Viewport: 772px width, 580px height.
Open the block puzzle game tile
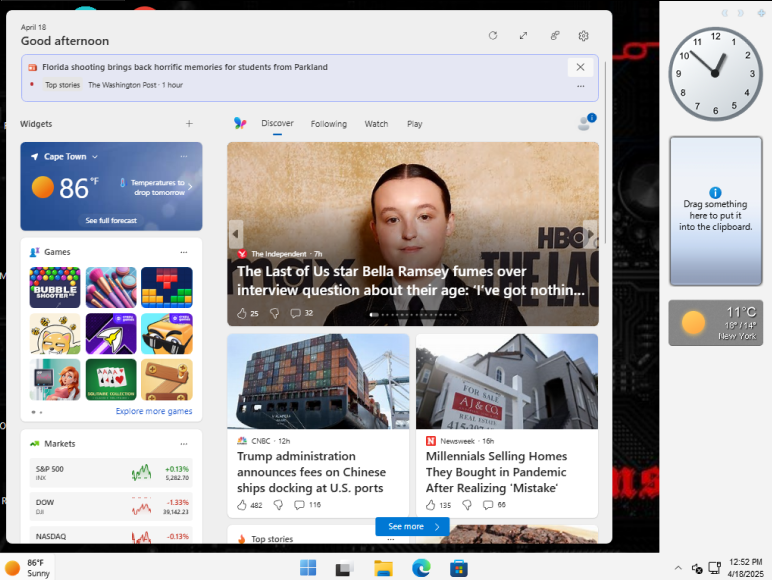point(167,287)
